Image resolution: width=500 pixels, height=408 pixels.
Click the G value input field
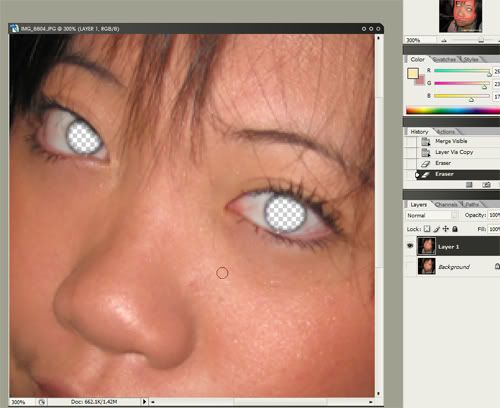[x=497, y=84]
